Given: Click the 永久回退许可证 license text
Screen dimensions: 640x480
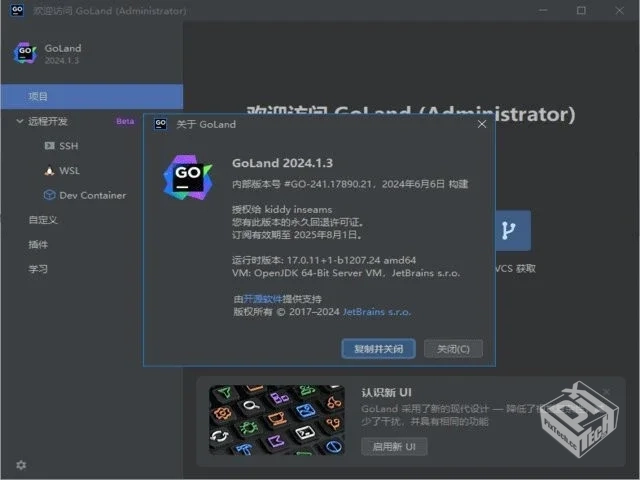Looking at the screenshot, I should (x=327, y=222).
